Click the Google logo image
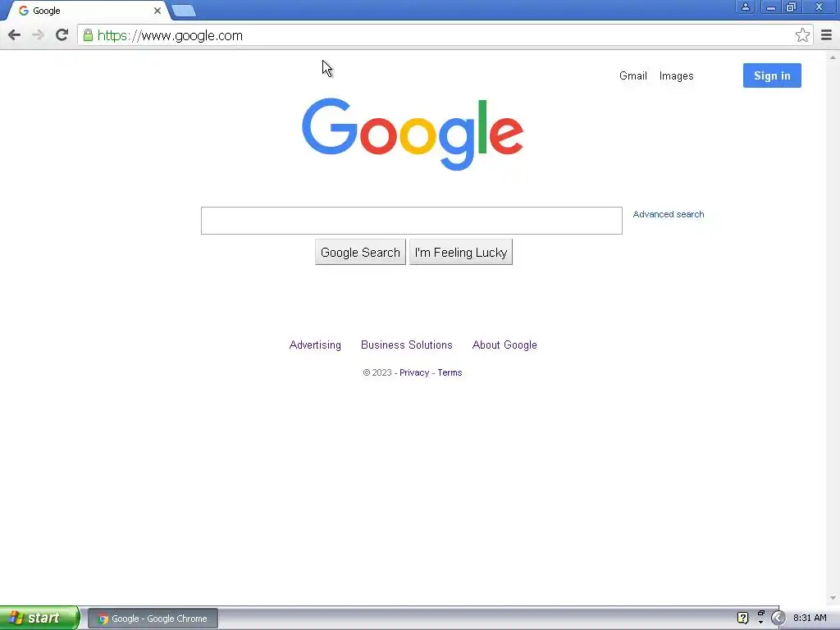The height and width of the screenshot is (630, 840). [413, 134]
